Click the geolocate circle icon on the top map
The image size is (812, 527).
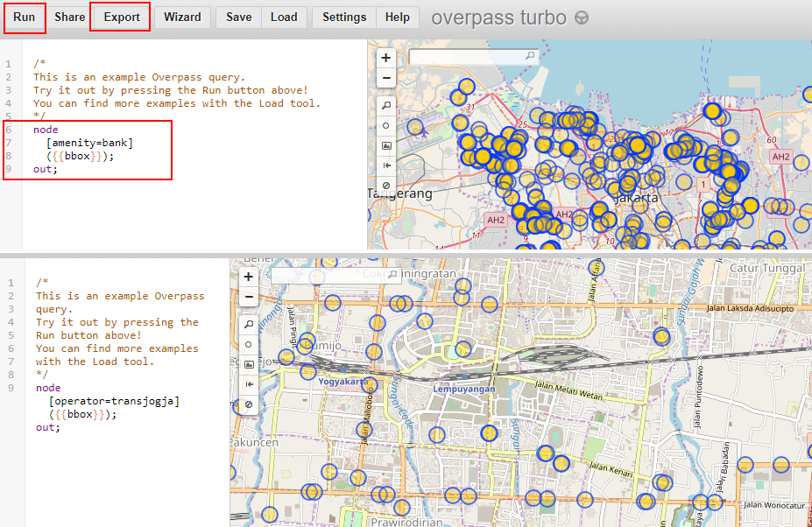(x=385, y=124)
